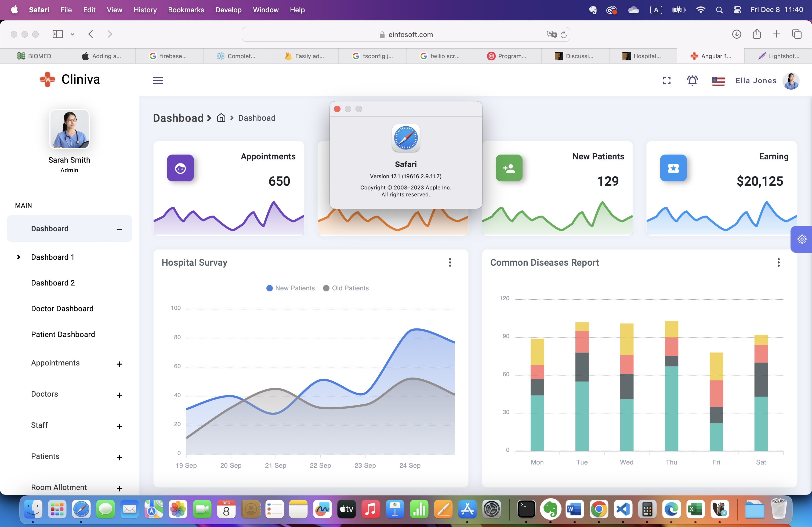Switch to the Lightshot tab
The width and height of the screenshot is (812, 527).
778,56
